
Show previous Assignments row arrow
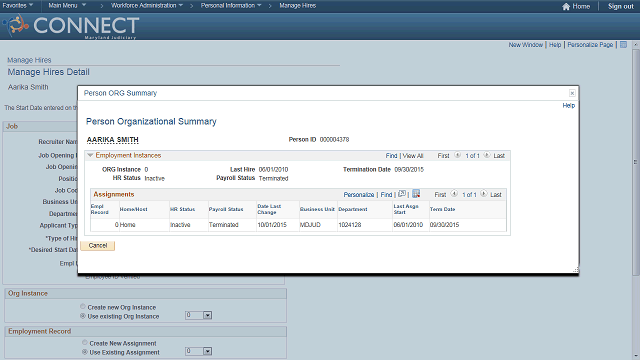(454, 194)
